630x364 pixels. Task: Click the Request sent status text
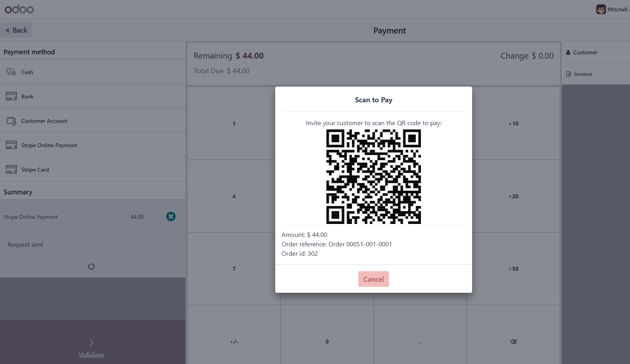[x=25, y=245]
